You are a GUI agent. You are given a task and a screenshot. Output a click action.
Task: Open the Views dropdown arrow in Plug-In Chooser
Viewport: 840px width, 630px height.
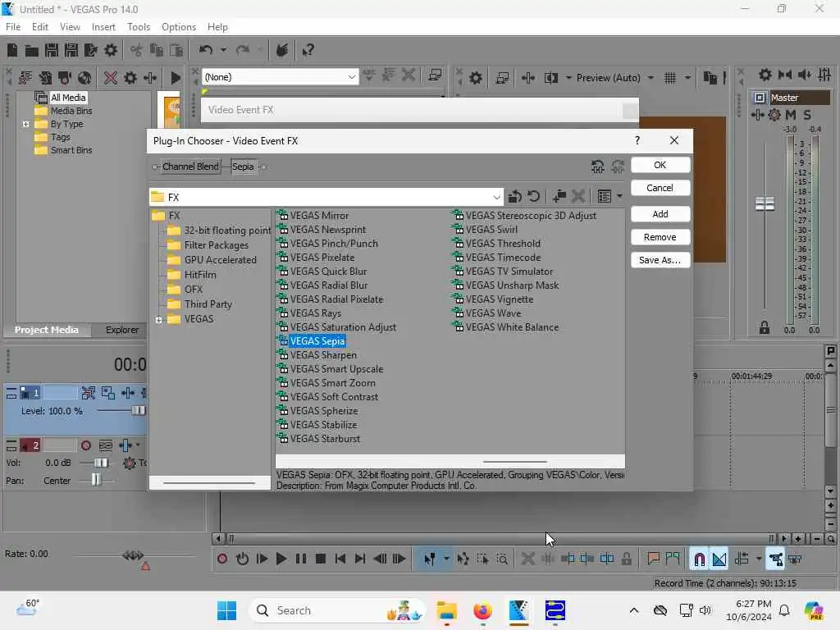(620, 197)
